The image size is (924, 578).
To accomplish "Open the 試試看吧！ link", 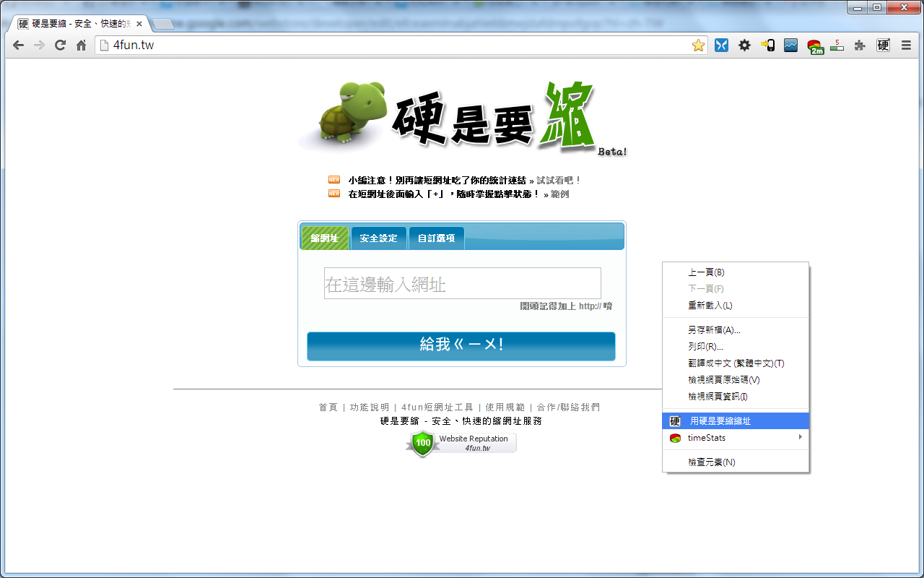I will 559,180.
